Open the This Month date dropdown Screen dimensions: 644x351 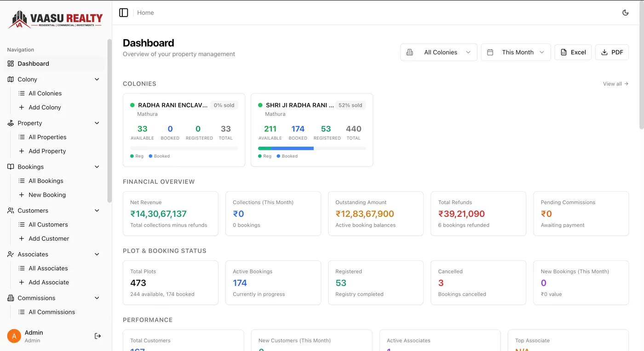516,52
